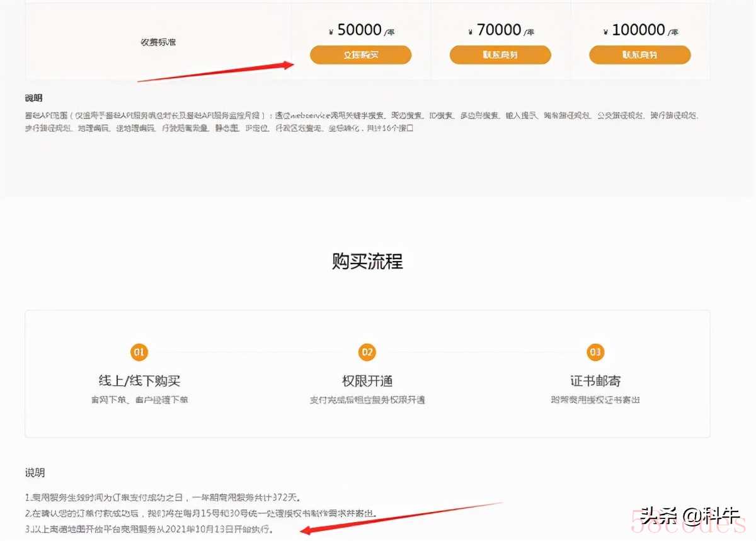Click the 购买流程 section heading

click(x=367, y=262)
